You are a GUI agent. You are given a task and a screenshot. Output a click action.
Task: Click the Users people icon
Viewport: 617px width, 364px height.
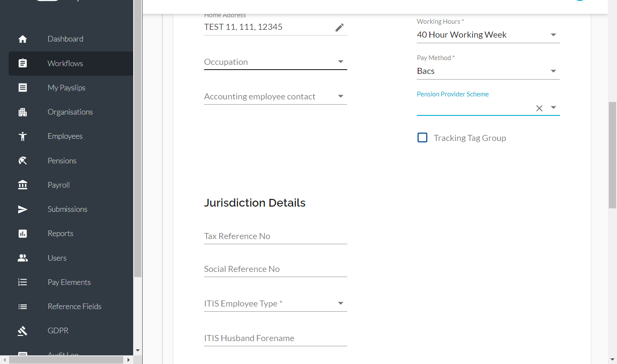point(23,258)
